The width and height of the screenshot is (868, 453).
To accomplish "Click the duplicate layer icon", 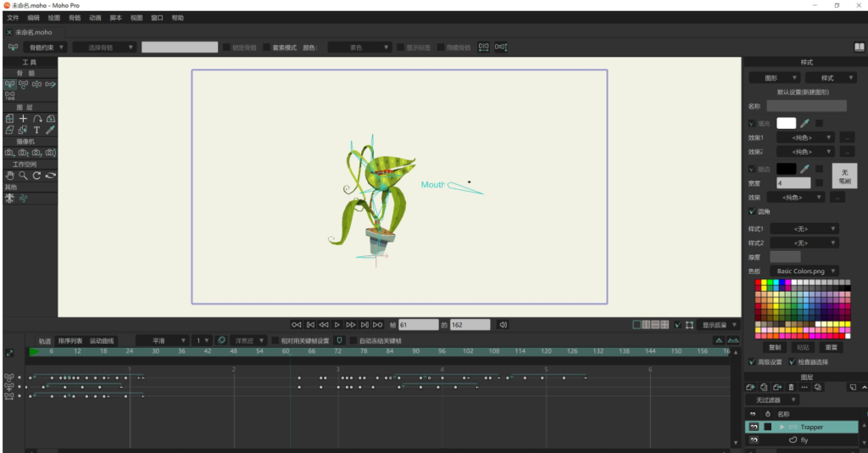I will [x=764, y=387].
